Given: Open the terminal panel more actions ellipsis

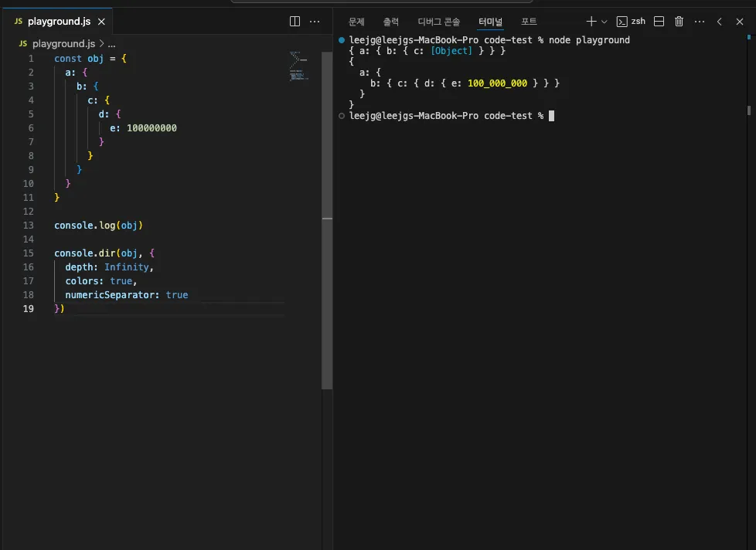Looking at the screenshot, I should 700,22.
